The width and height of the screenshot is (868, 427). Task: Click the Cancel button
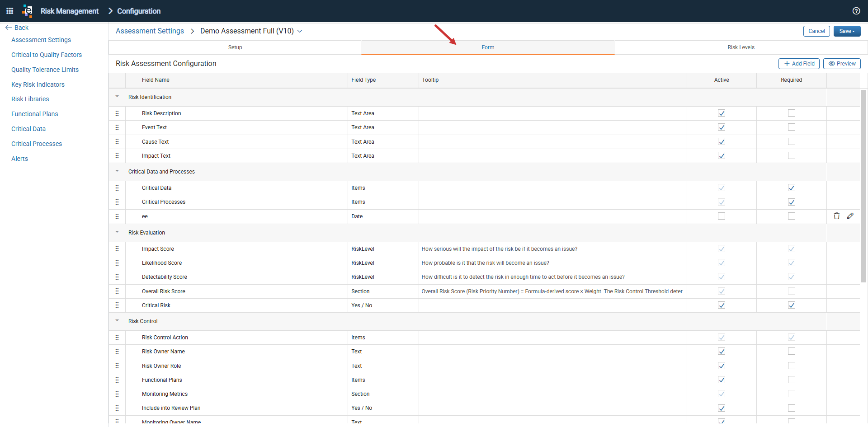(x=816, y=31)
